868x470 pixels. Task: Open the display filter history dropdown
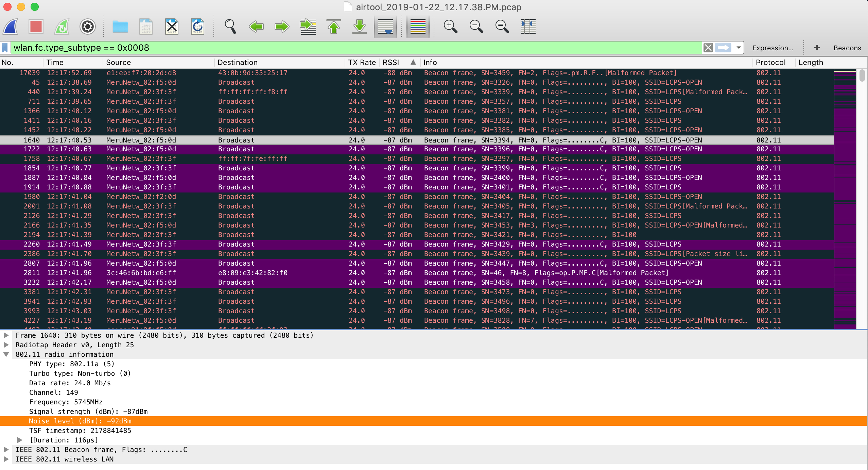click(x=739, y=48)
